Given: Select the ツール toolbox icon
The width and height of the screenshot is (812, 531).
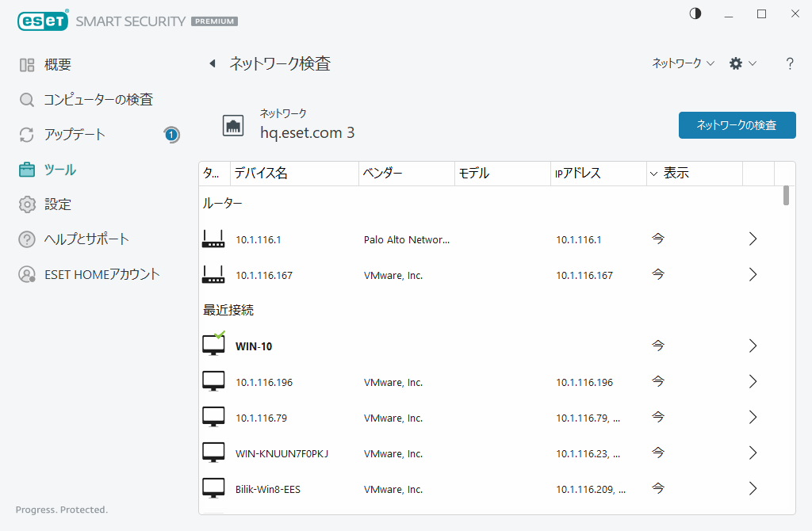Looking at the screenshot, I should (26, 170).
